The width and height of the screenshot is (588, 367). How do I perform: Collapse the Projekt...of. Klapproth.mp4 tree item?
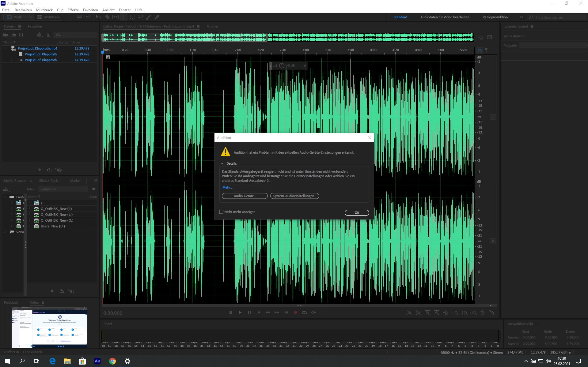coord(5,48)
